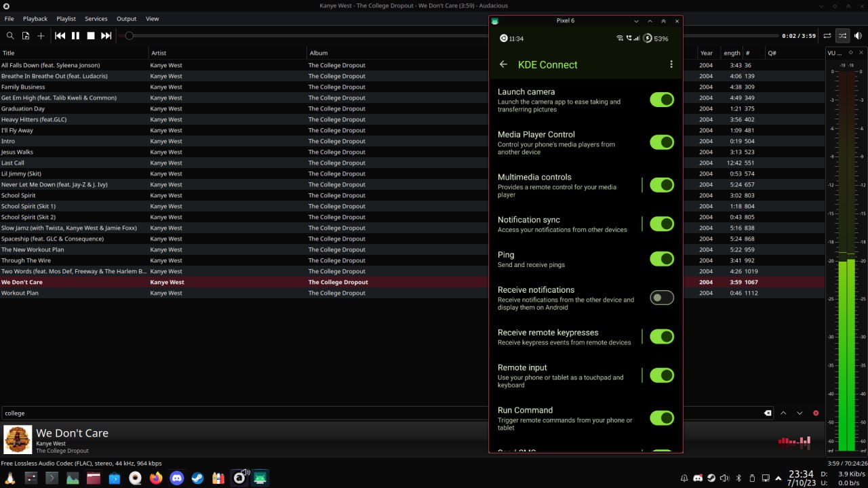Toggle the Ping plugin switch
Image resolution: width=868 pixels, height=488 pixels.
(x=662, y=259)
